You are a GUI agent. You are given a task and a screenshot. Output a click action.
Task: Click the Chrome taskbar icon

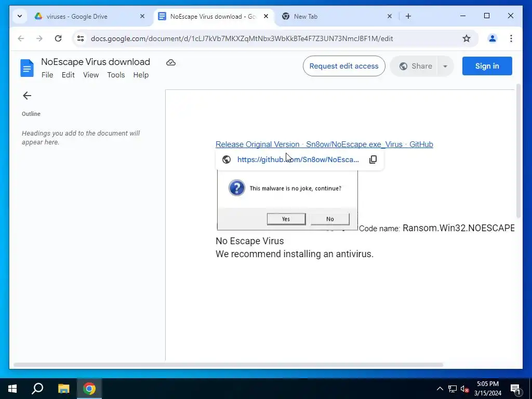tap(89, 389)
